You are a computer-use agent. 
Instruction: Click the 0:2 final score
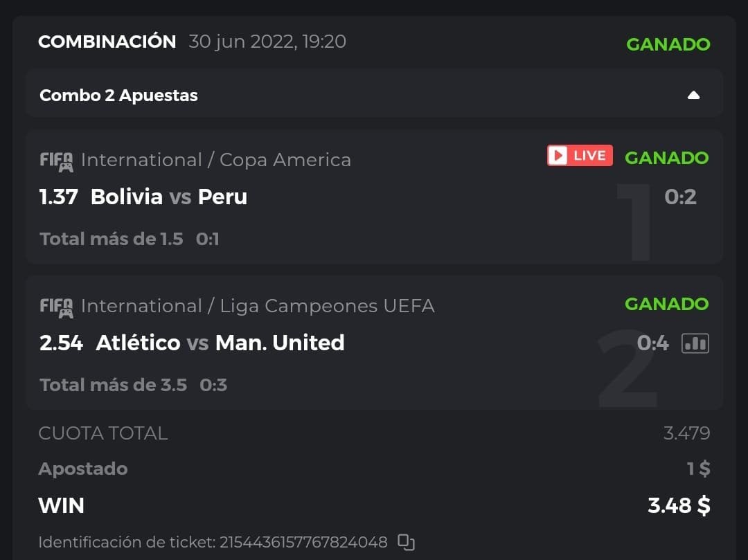coord(679,197)
